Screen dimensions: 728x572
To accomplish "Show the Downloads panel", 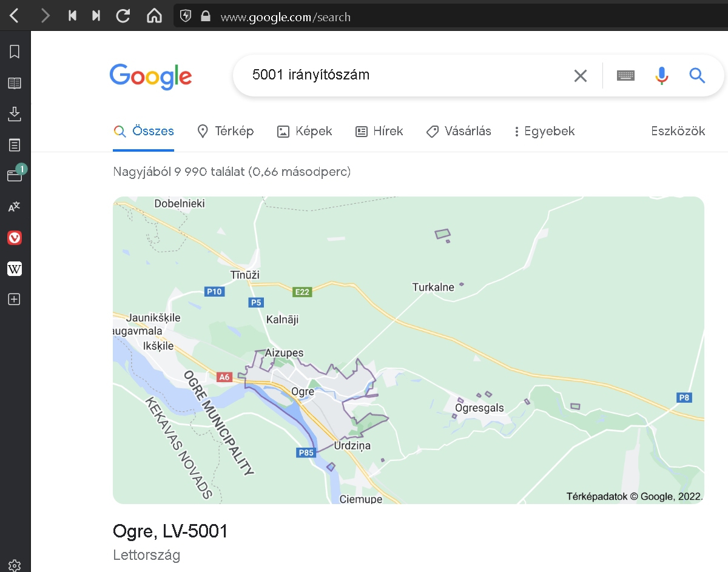I will tap(15, 113).
